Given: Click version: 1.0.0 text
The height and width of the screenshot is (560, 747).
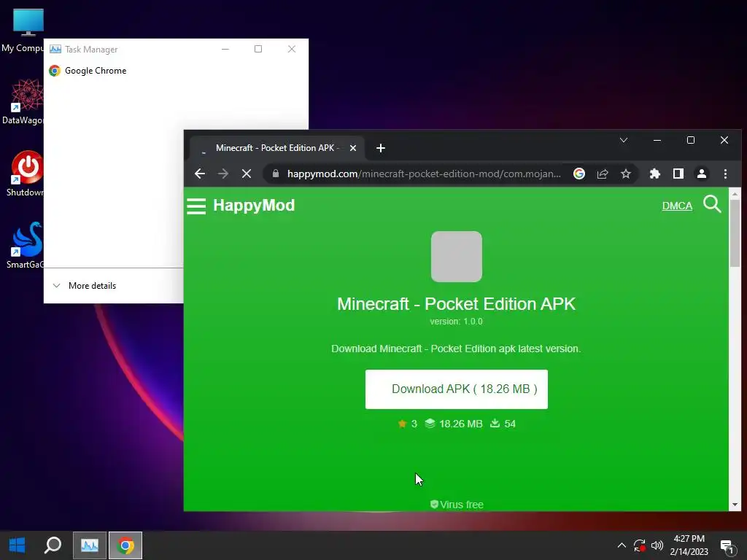Looking at the screenshot, I should 457,322.
